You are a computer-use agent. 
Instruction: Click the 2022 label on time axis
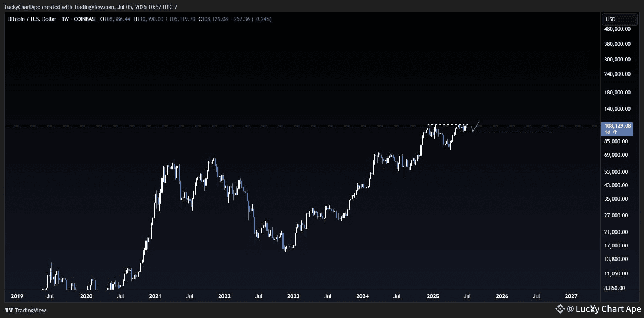(x=224, y=296)
